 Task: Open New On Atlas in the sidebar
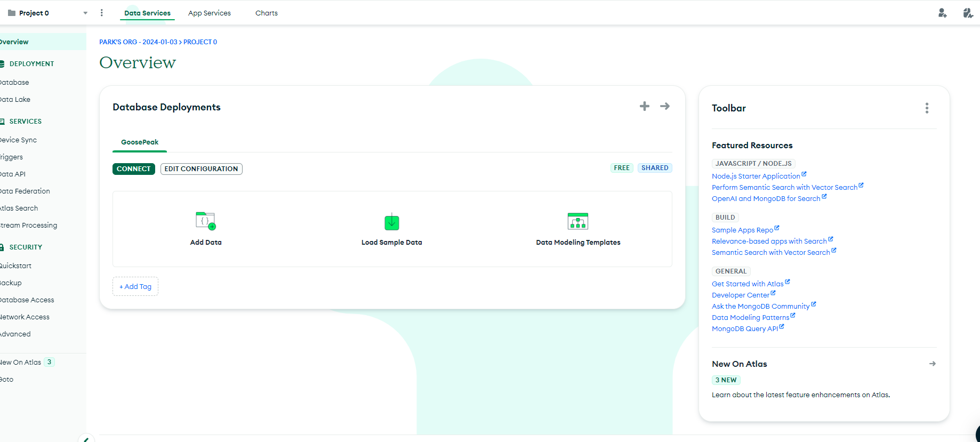[21, 362]
